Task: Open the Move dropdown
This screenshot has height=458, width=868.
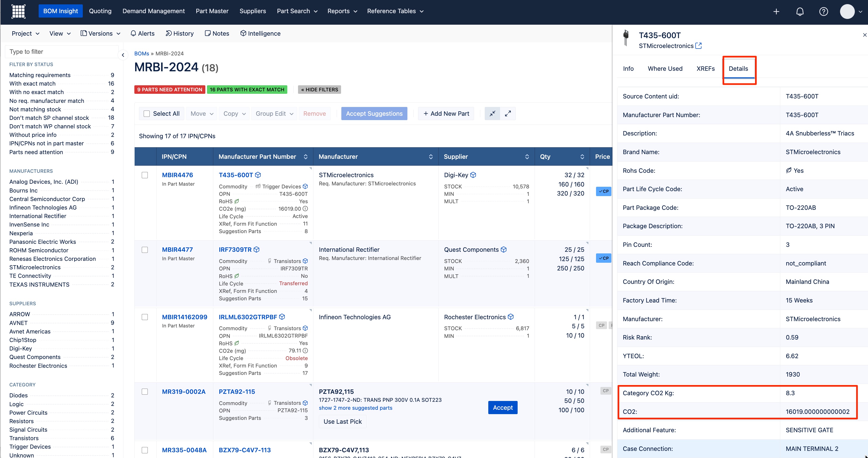Action: [202, 114]
